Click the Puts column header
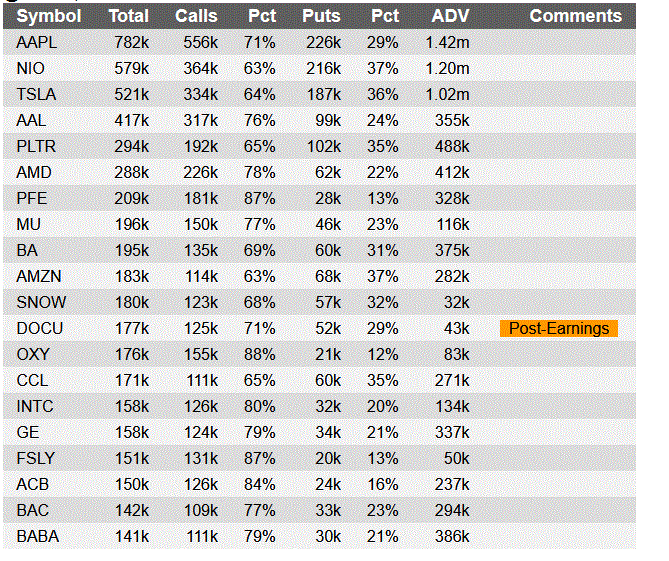Image resolution: width=669 pixels, height=561 pixels. [x=320, y=16]
